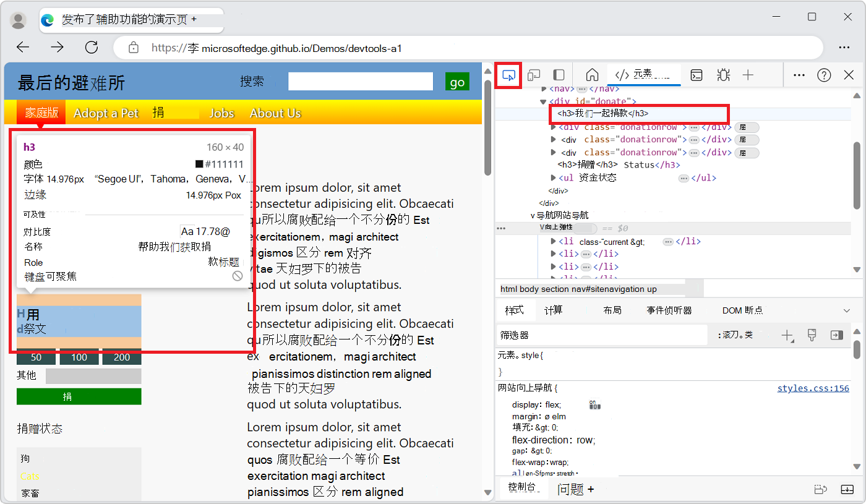Open the Adopt a Pet nav link
The image size is (866, 504).
tap(106, 113)
